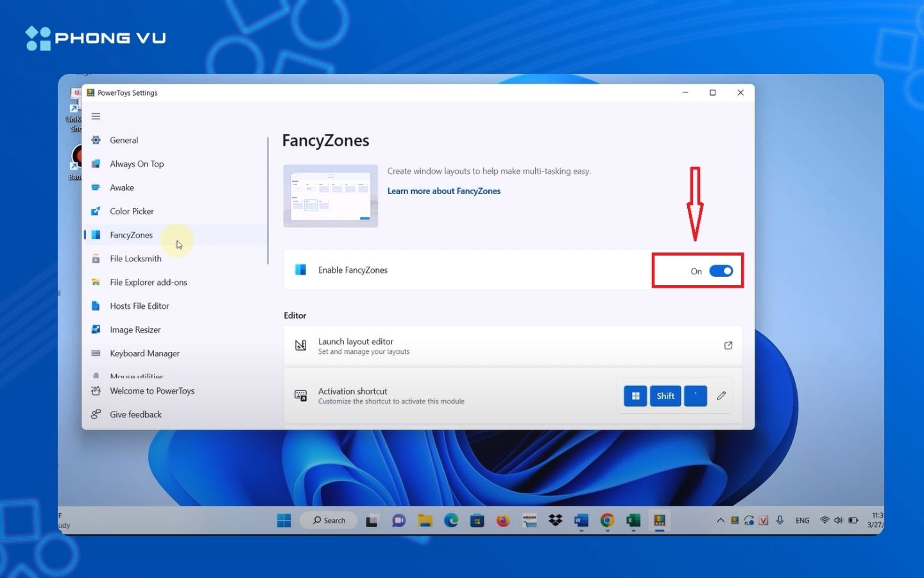Screen dimensions: 924x578
Task: Select the Image Resizer icon in sidebar
Action: 96,329
